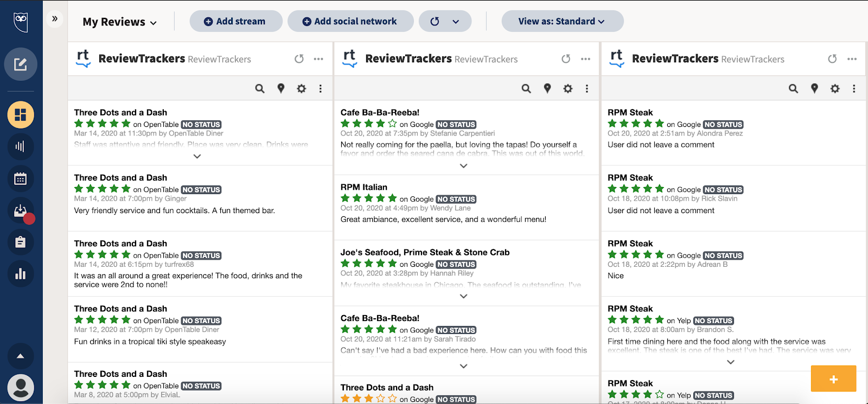Click 'It was an all around great experience' text
Viewport: 868px width, 404px height.
tap(188, 280)
